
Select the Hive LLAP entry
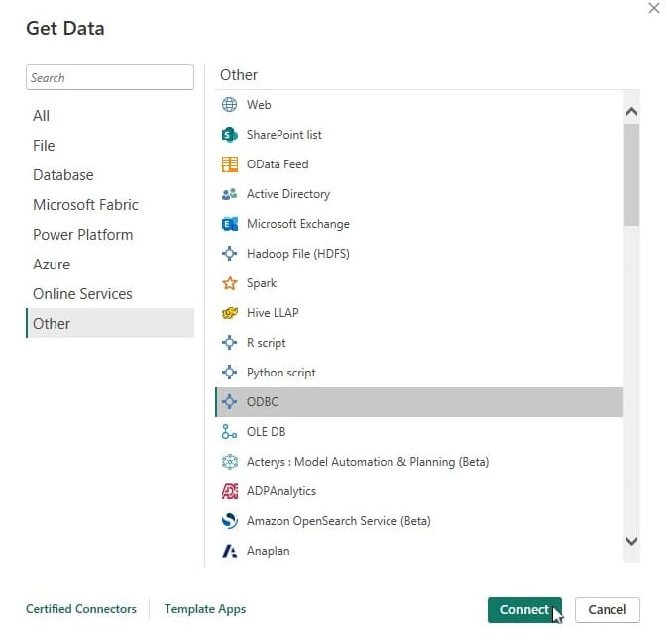(x=419, y=313)
